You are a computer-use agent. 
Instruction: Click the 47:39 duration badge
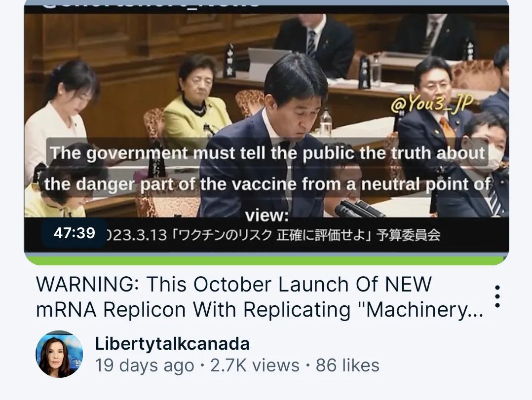pyautogui.click(x=75, y=233)
